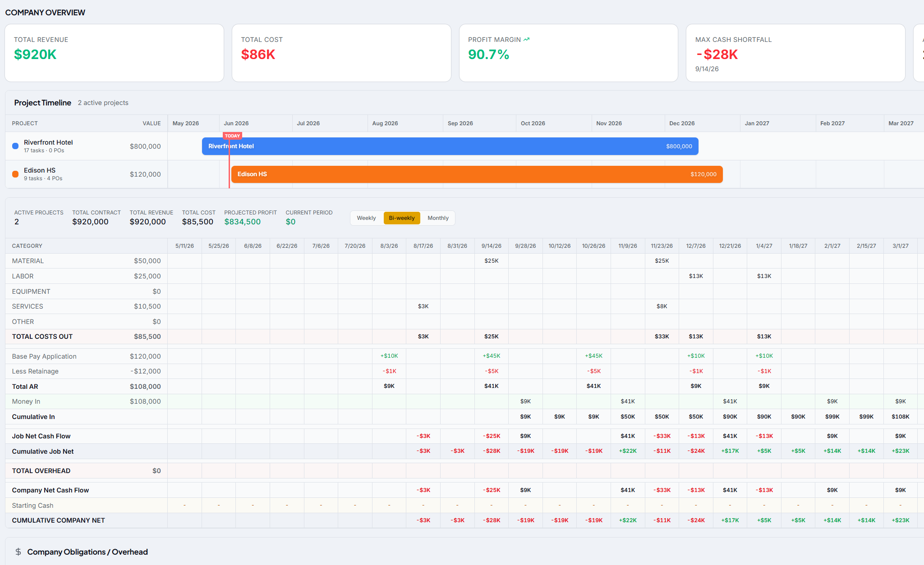Click the Riverfront Hotel $800,000 project value
The height and width of the screenshot is (565, 924).
click(145, 146)
